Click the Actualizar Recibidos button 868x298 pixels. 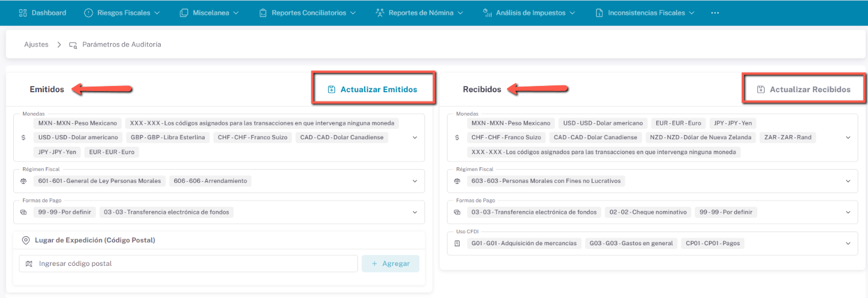(x=804, y=89)
